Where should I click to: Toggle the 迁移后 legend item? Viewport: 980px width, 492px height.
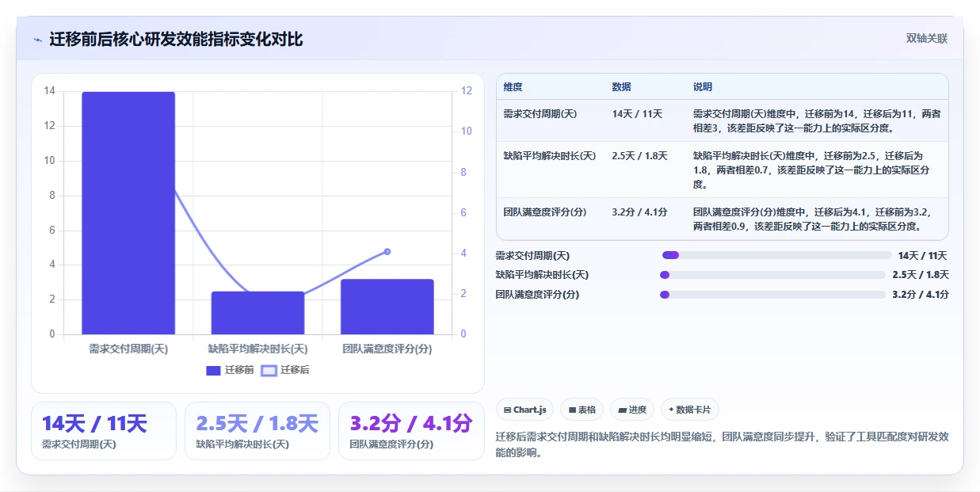point(285,370)
